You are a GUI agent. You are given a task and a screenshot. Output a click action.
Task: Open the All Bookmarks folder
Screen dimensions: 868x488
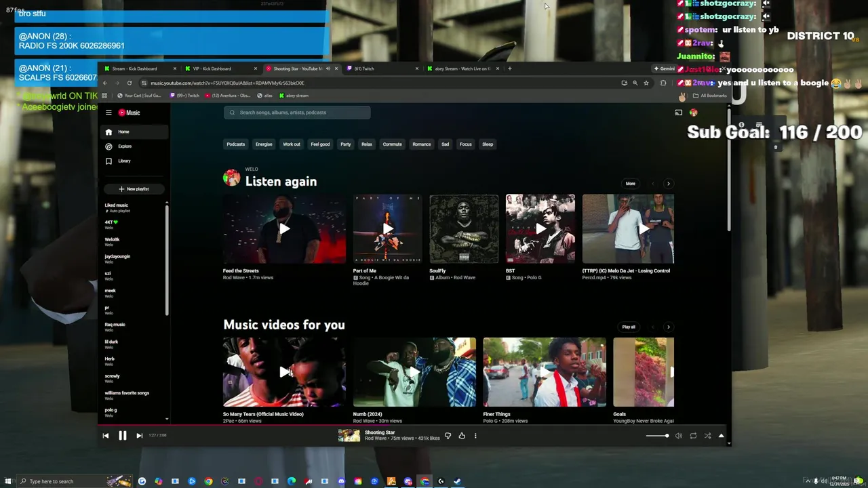point(709,96)
